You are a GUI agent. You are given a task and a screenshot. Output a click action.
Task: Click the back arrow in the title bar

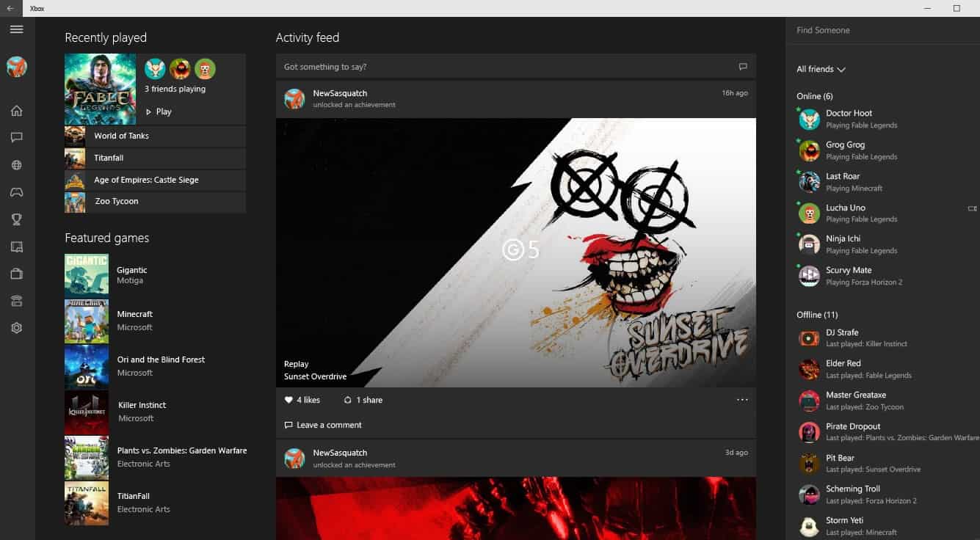tap(10, 8)
